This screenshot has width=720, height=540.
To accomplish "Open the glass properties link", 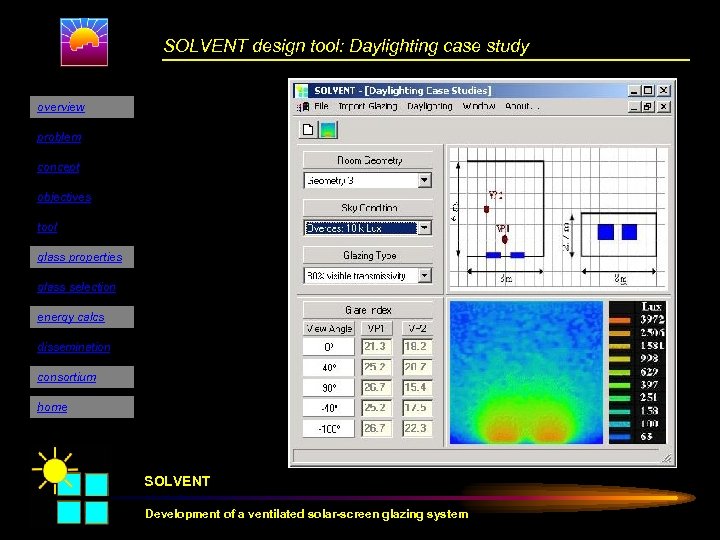I will (x=79, y=257).
